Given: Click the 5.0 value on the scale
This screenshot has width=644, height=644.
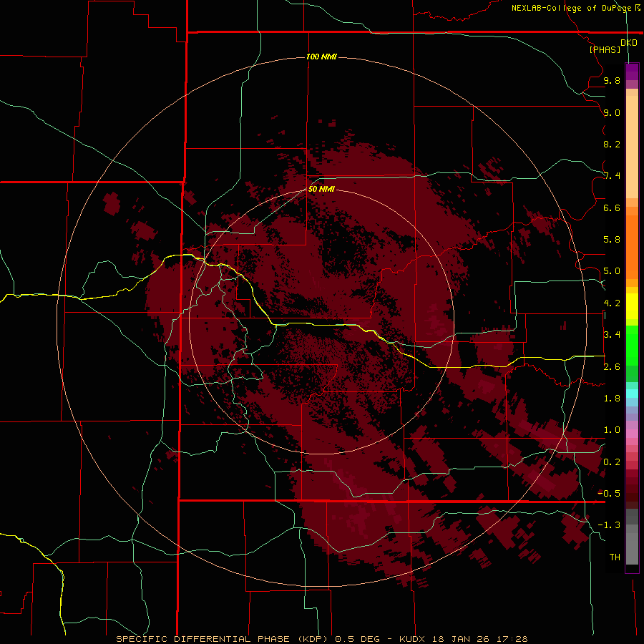Looking at the screenshot, I should point(612,271).
